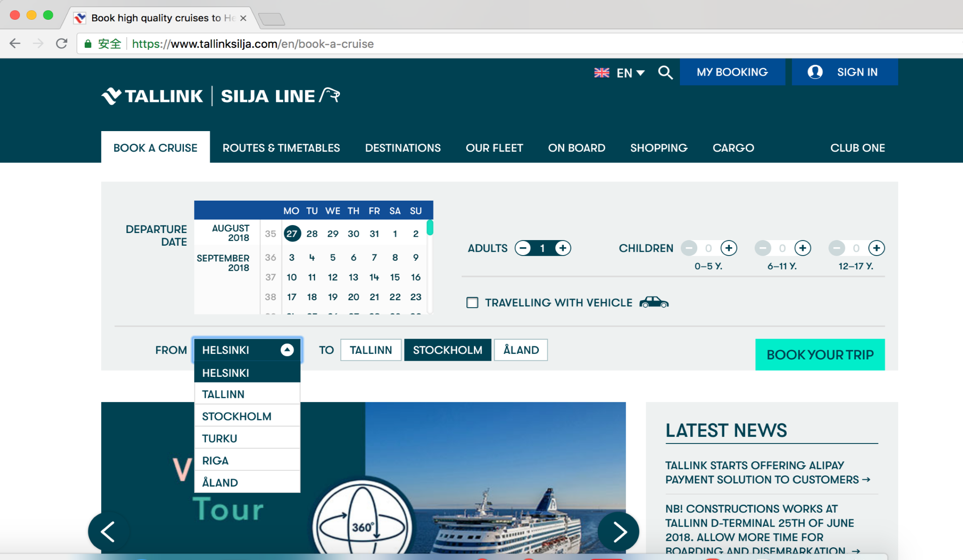Decrease adults count with minus
Viewport: 963px width, 560px height.
pos(523,248)
